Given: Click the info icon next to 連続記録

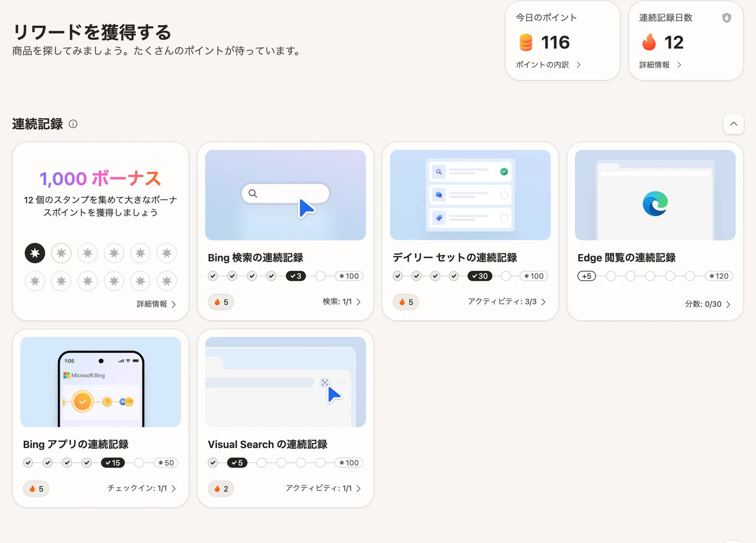Looking at the screenshot, I should [x=73, y=124].
